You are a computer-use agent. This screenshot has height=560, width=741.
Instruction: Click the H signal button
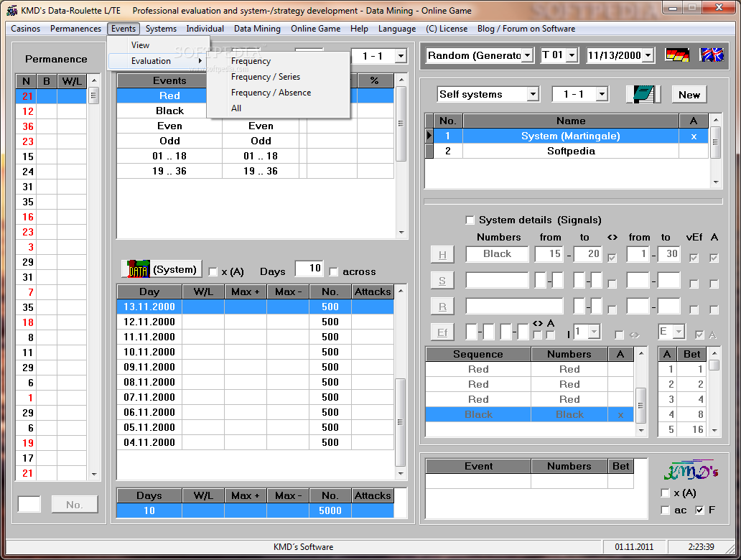pos(442,255)
